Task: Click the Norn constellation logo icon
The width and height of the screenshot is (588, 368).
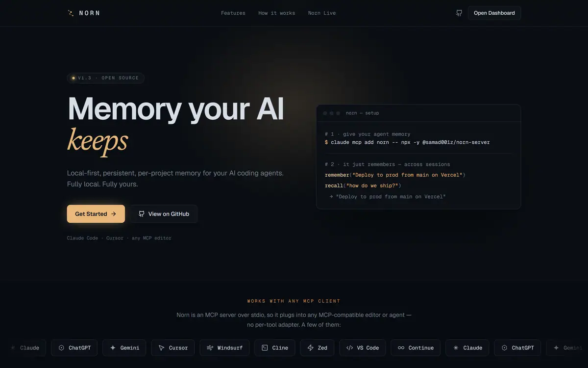Action: 71,13
